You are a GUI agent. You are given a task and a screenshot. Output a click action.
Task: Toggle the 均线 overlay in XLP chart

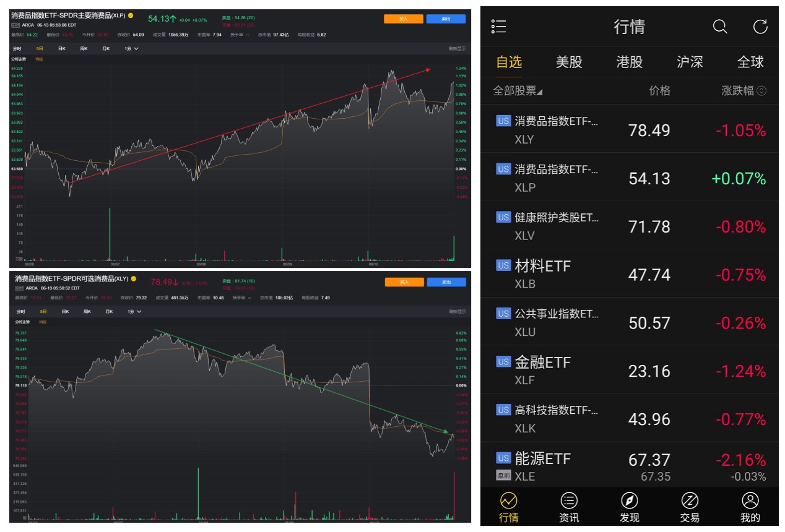pyautogui.click(x=39, y=59)
